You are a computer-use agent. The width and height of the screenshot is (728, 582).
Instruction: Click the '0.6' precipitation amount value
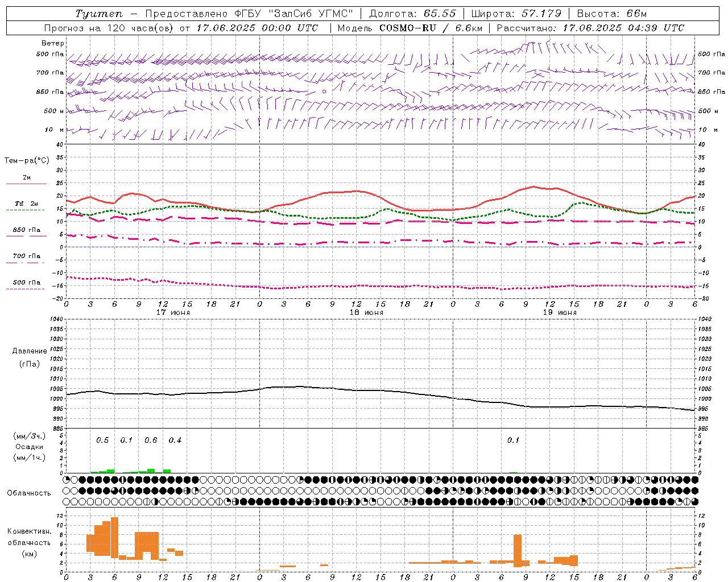(151, 440)
